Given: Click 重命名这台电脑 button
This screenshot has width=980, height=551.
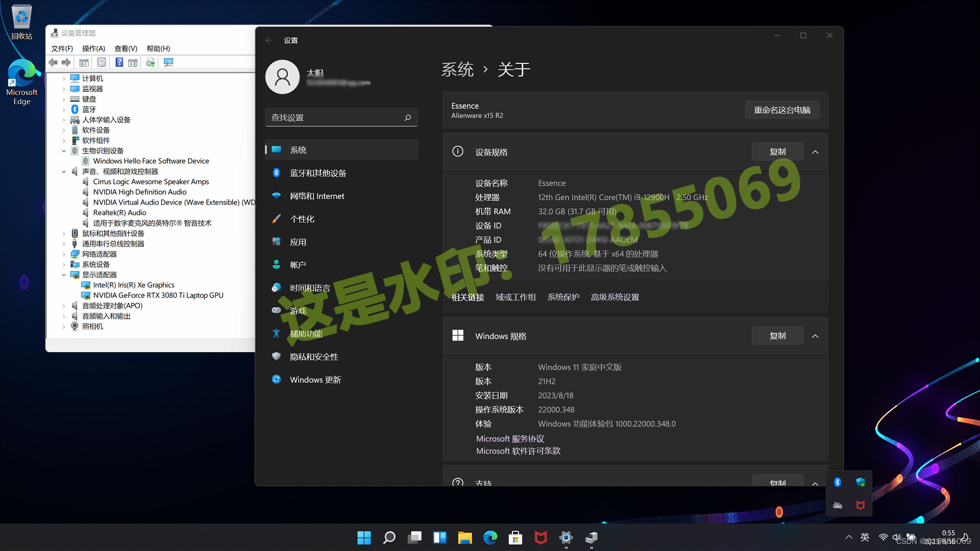Looking at the screenshot, I should 782,110.
